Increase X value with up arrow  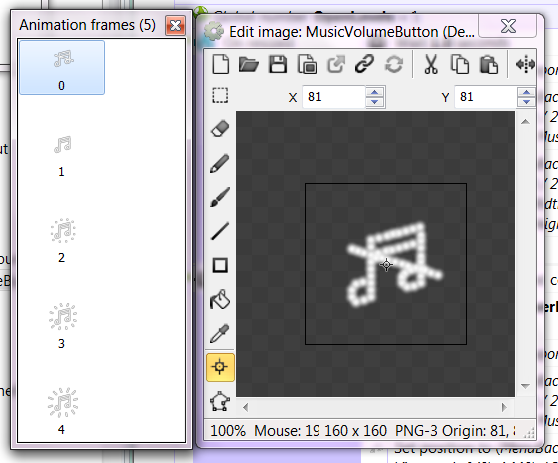374,92
